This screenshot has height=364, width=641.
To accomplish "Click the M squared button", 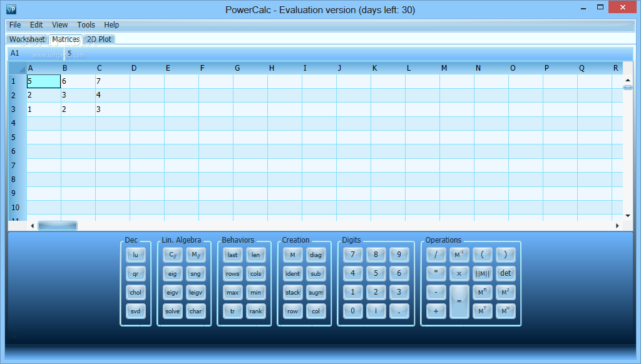I will (x=506, y=293).
